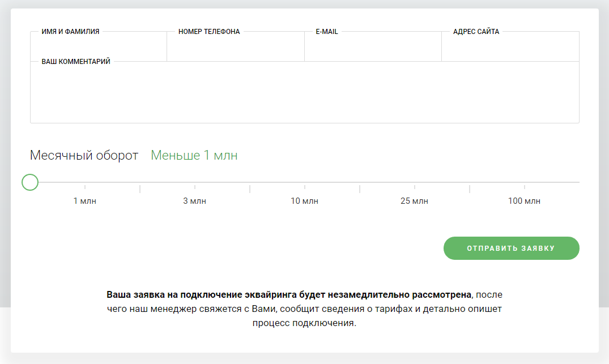Click inside the comment text area

click(304, 93)
